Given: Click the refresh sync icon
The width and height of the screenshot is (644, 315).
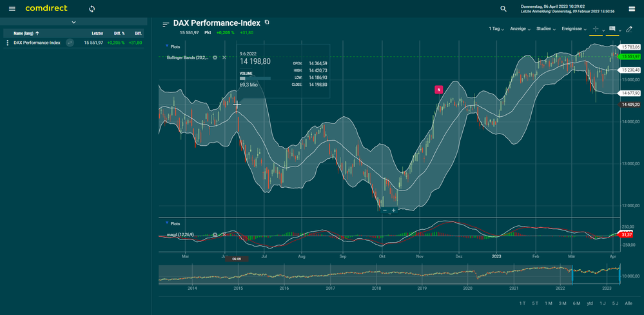Looking at the screenshot, I should point(92,8).
